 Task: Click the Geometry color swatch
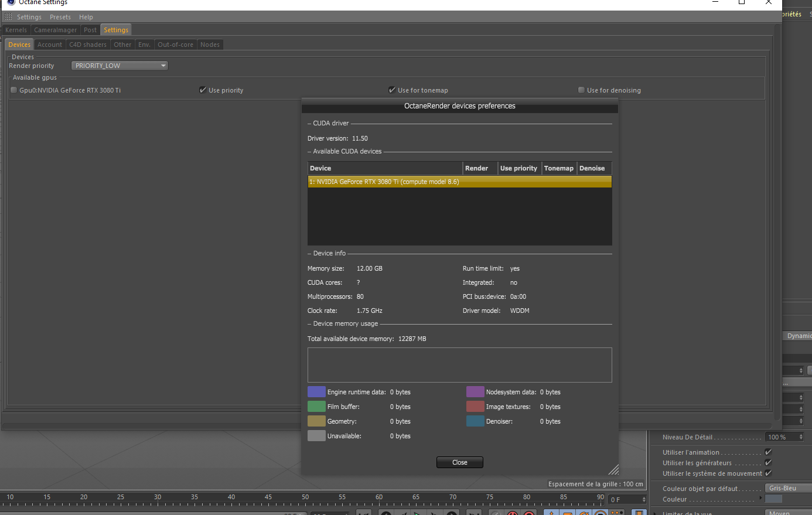(x=316, y=421)
